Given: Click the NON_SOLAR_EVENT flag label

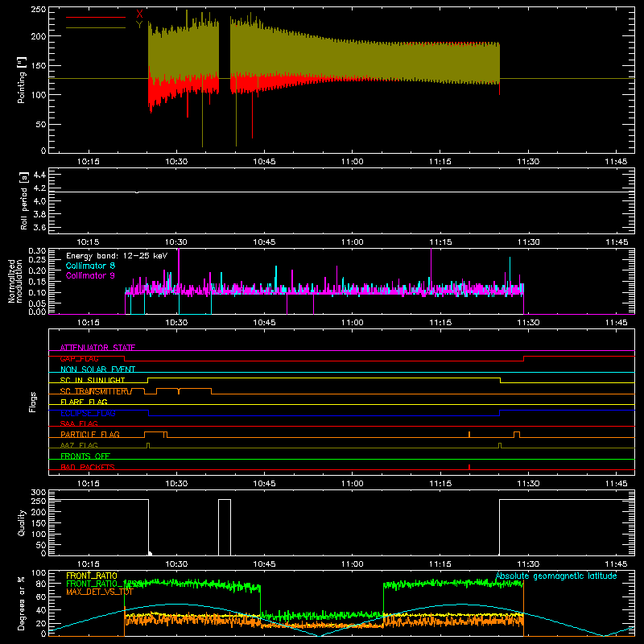Looking at the screenshot, I should [97, 369].
